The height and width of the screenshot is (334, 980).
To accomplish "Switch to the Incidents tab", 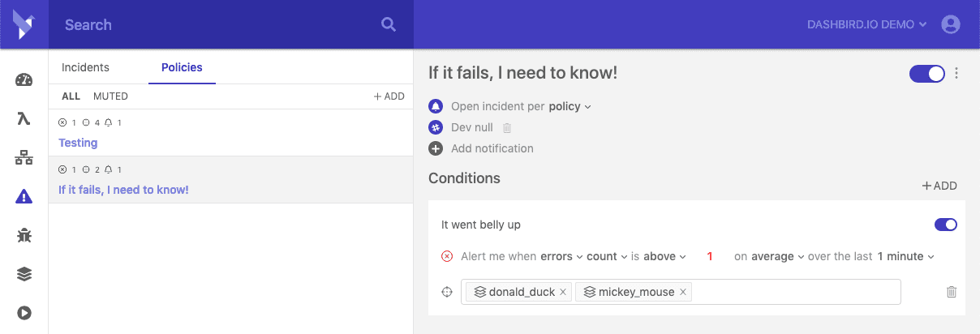I will 85,67.
